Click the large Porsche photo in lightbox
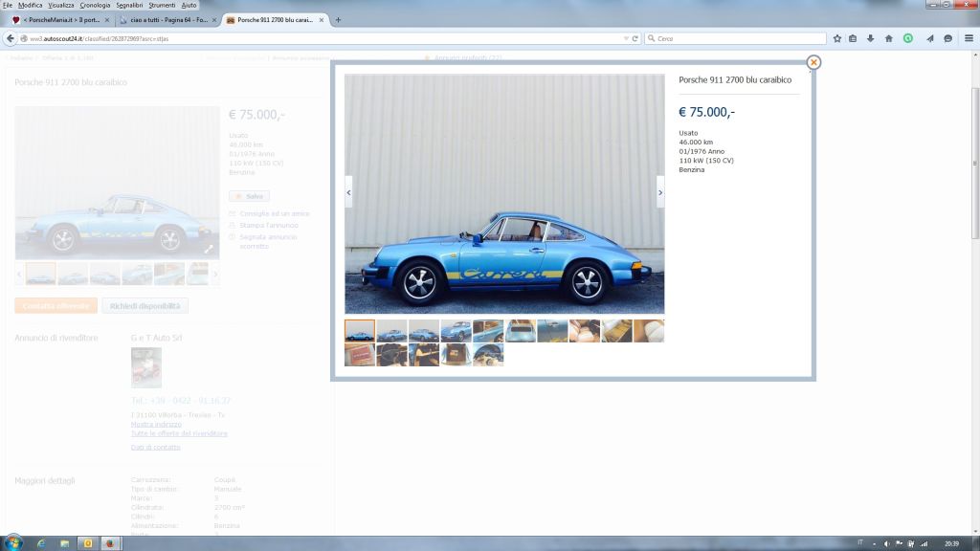 tap(504, 193)
